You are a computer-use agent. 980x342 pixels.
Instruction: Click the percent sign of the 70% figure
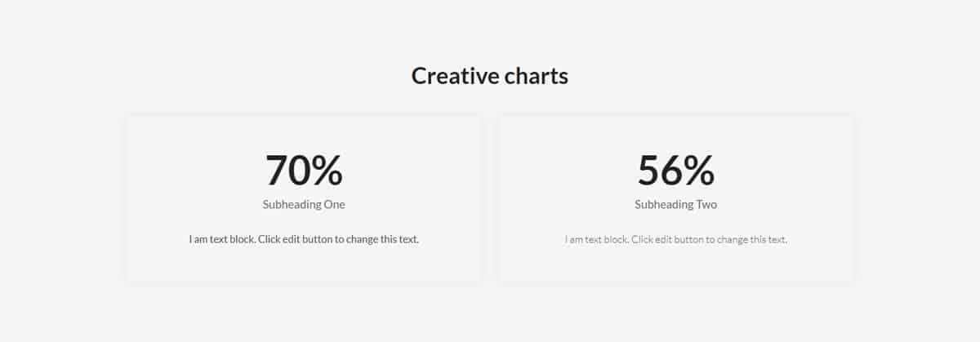(x=327, y=171)
